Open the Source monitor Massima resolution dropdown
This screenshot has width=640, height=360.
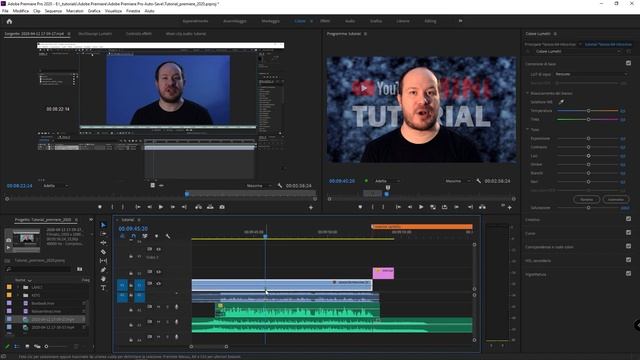click(258, 186)
